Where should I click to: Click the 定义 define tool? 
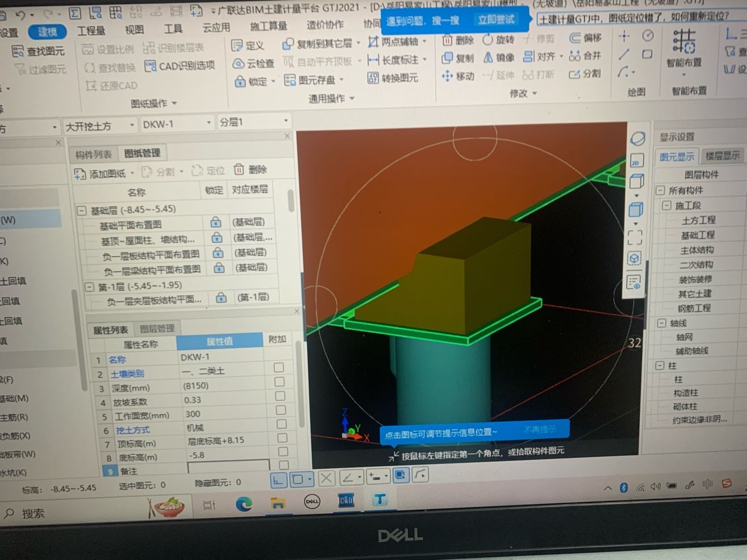(248, 46)
